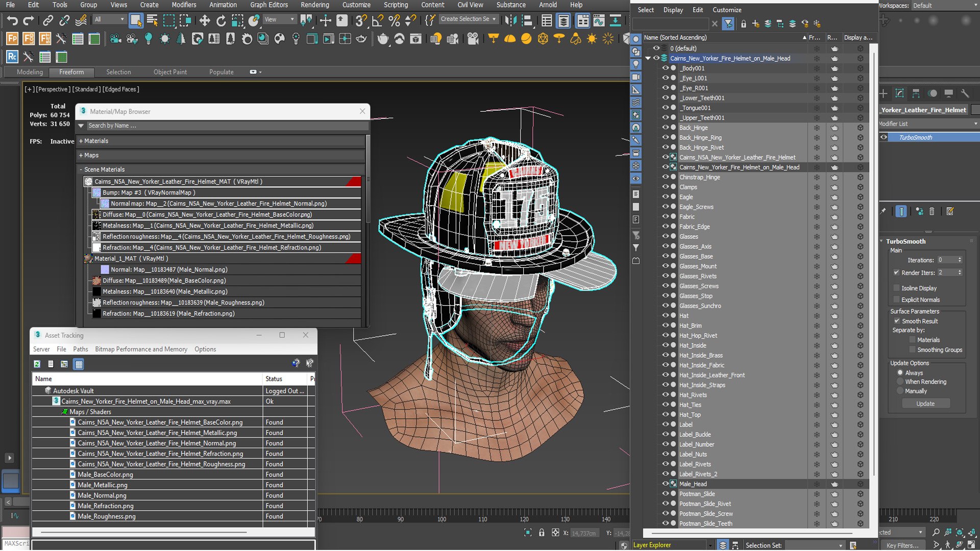Toggle visibility of Eagle object
Image resolution: width=980 pixels, height=551 pixels.
[x=665, y=196]
